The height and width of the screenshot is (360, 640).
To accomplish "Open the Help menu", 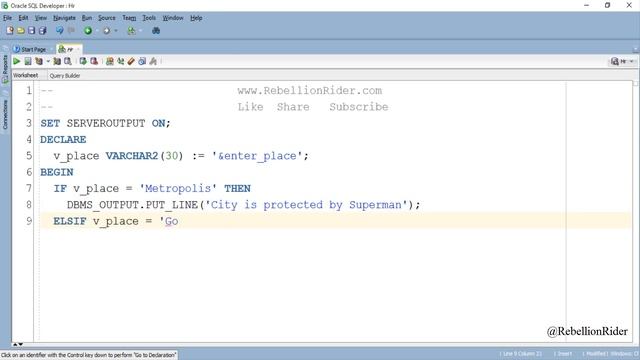I will click(x=196, y=18).
